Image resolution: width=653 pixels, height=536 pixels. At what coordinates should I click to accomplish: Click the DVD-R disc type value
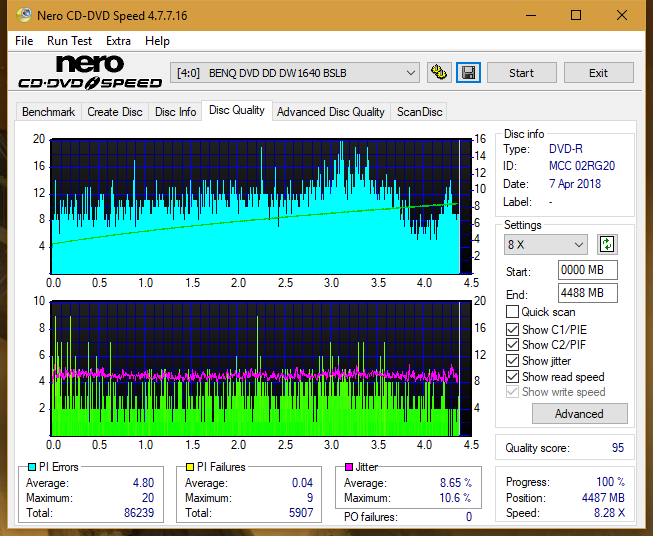pyautogui.click(x=566, y=149)
